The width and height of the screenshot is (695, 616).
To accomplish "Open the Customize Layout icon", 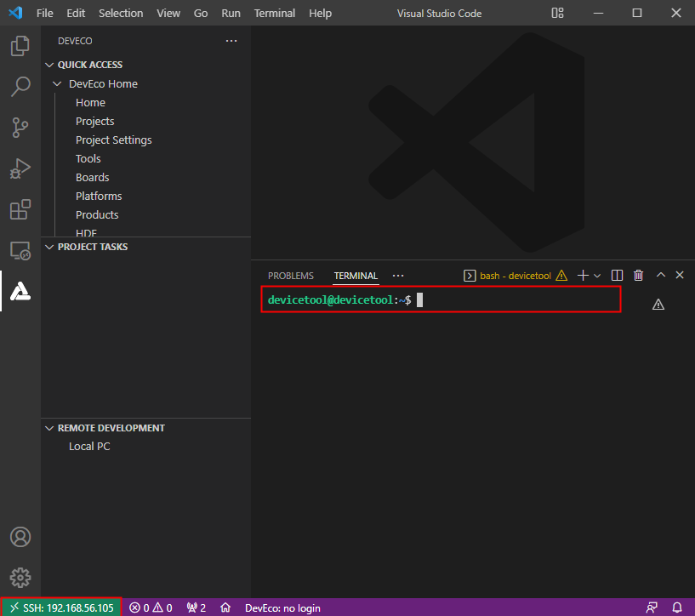I will (x=557, y=13).
